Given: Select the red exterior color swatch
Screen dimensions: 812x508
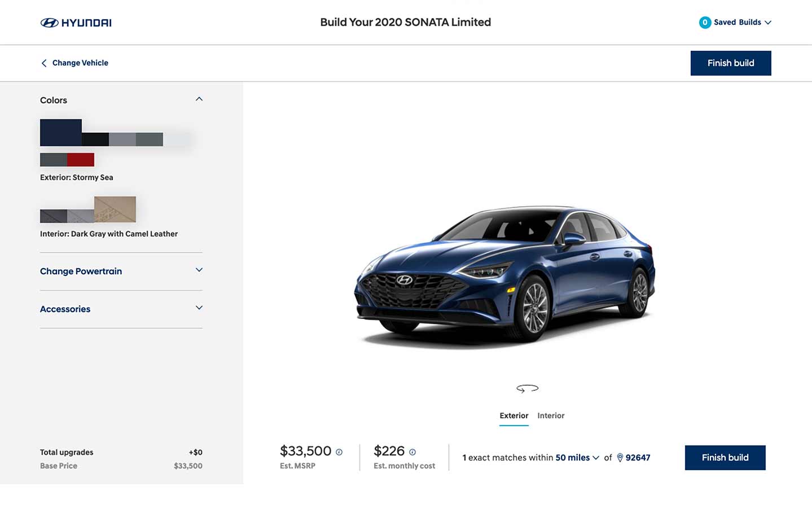Looking at the screenshot, I should 81,160.
